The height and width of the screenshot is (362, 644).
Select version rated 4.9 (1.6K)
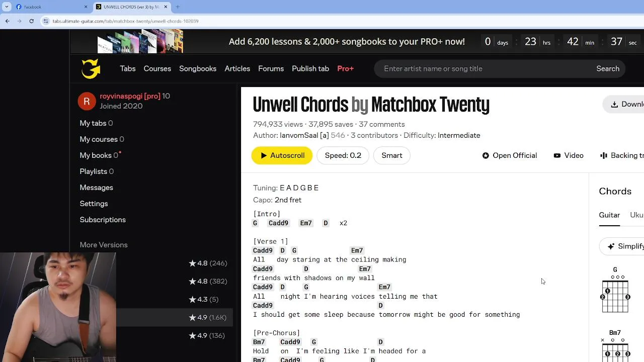[x=208, y=317]
